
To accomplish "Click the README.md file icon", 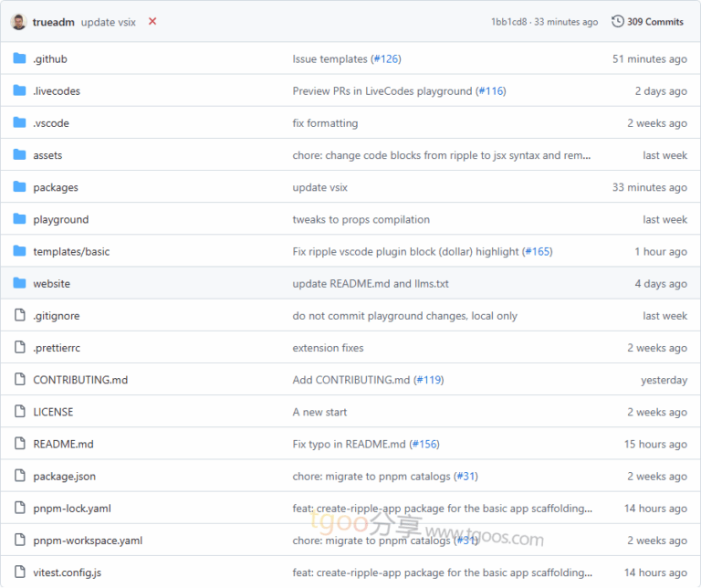I will coord(20,444).
